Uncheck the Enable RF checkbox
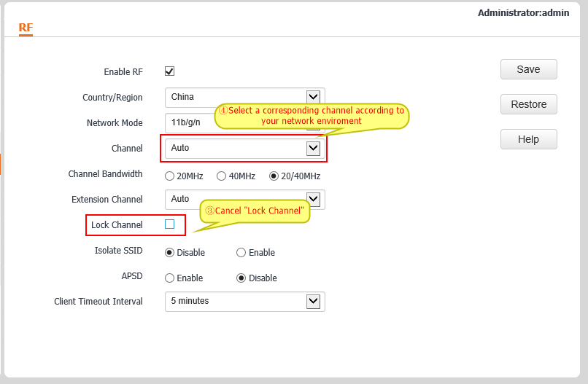Viewport: 588px width, 384px height. (169, 71)
